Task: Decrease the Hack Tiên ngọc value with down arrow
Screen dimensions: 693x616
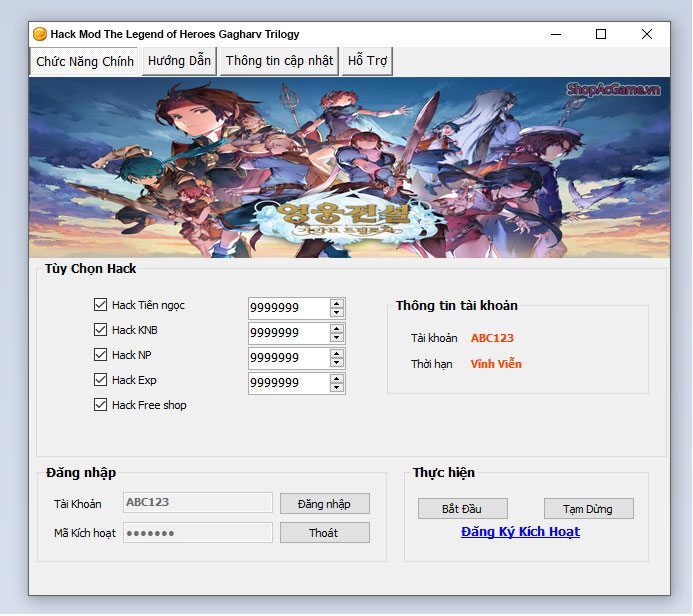Action: coord(337,313)
